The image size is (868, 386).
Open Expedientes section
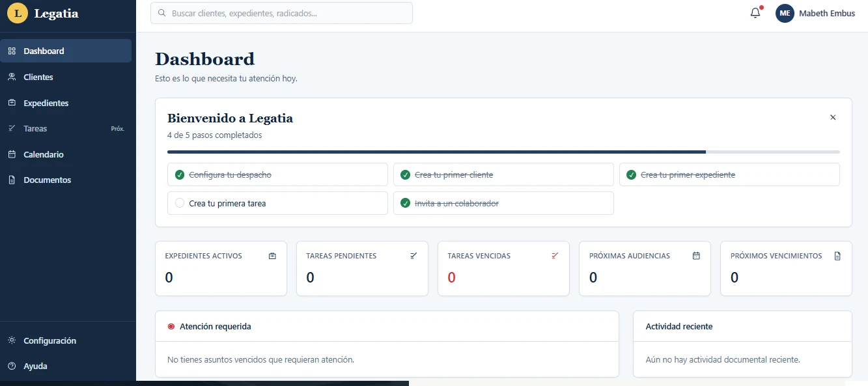tap(66, 103)
